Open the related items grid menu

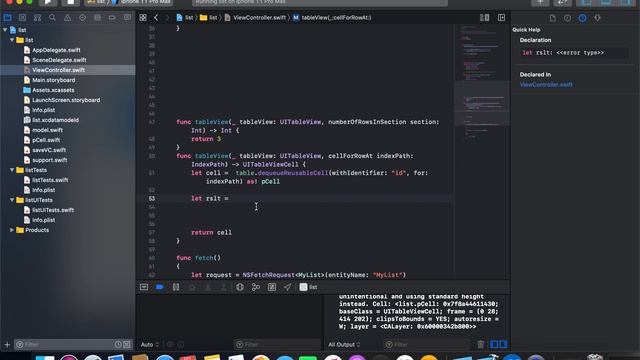[143, 18]
